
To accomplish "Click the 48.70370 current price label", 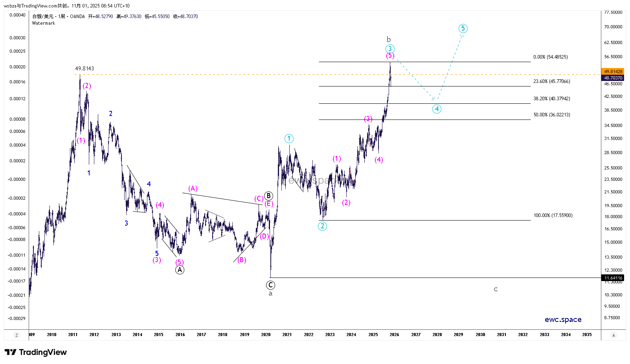I will 613,78.
